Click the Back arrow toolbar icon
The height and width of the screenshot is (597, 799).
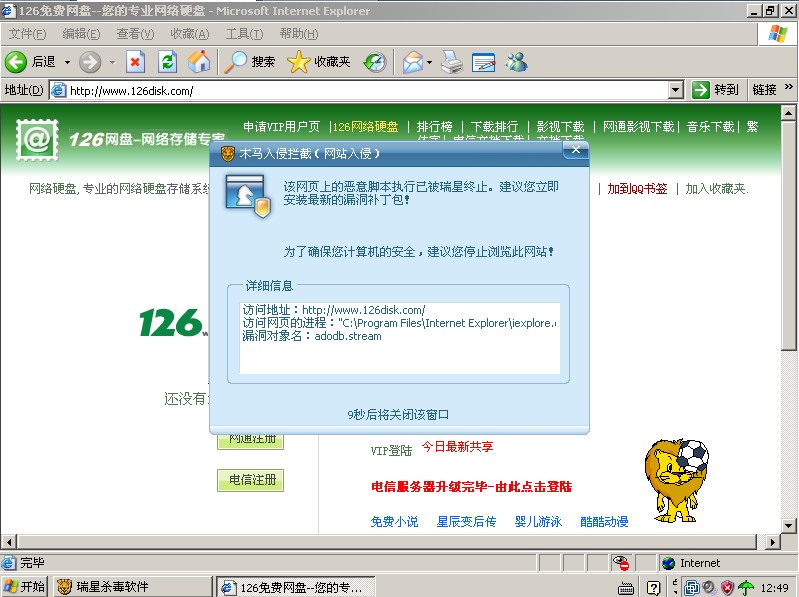click(16, 62)
